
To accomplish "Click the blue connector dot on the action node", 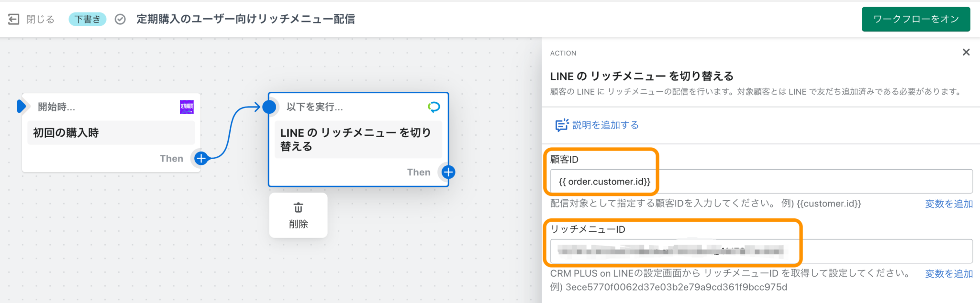I will pos(270,107).
